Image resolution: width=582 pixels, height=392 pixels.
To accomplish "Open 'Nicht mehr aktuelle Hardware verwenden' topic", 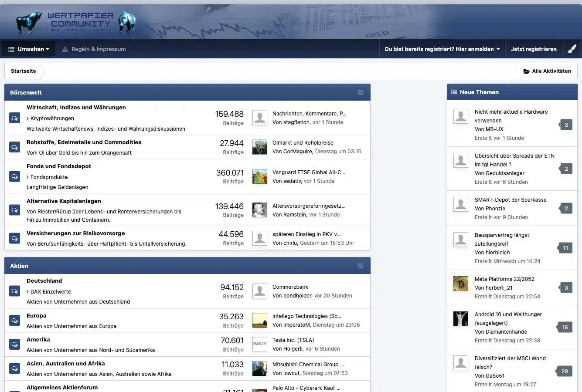I will coord(511,116).
